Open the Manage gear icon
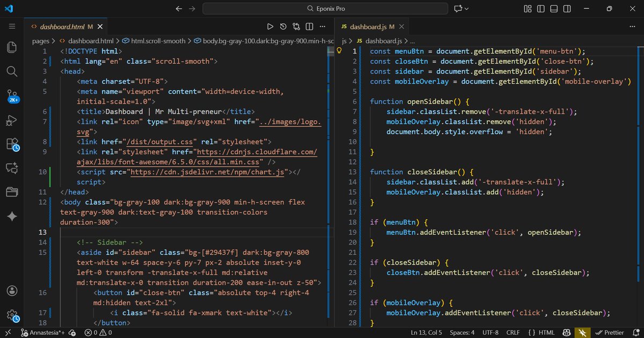The image size is (644, 338). tap(12, 315)
